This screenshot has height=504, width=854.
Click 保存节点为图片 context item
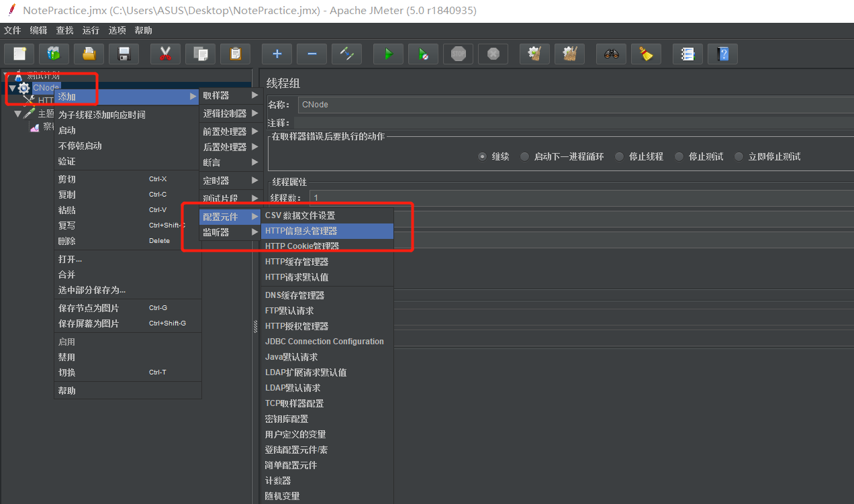pos(128,308)
